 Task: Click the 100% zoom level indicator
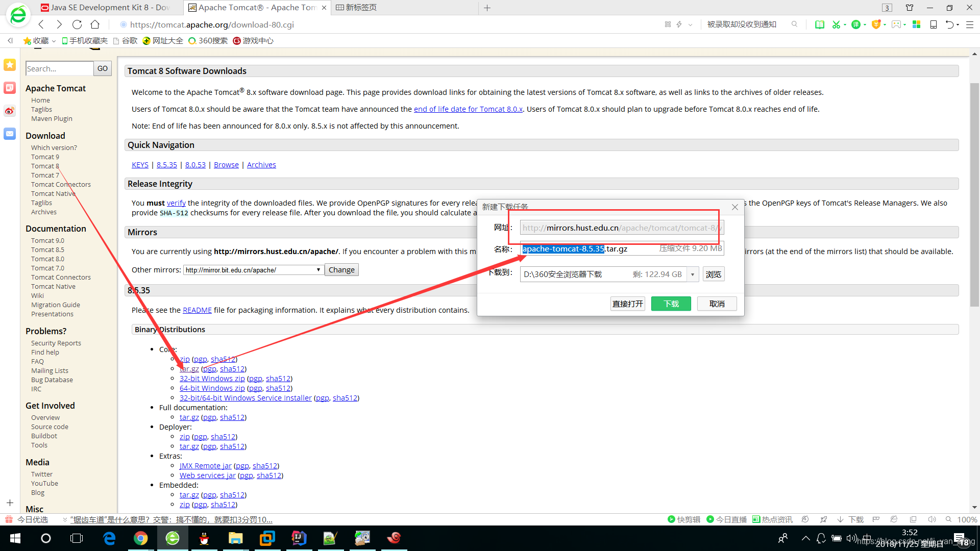point(967,519)
